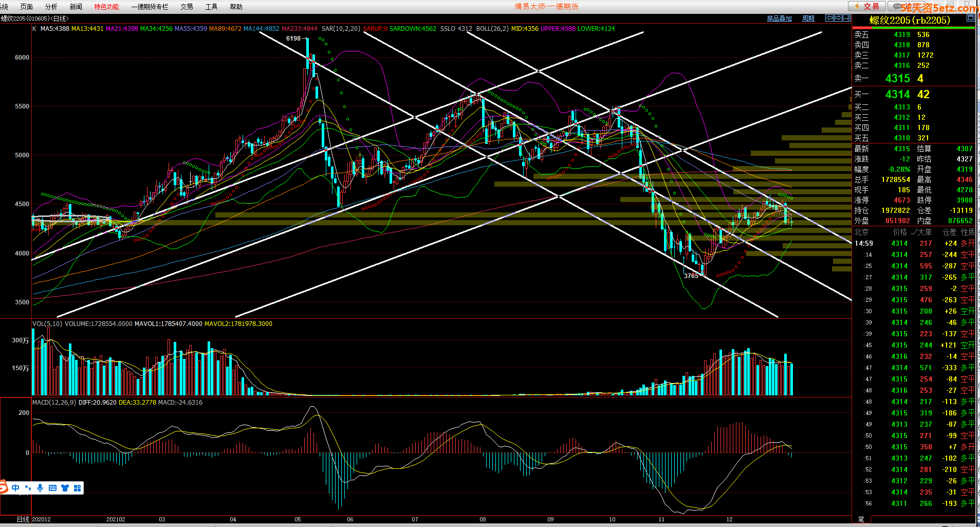Screen dimensions: 980x527
Task: Maximize the 螺纹2205 quote panel
Action: [x=970, y=18]
